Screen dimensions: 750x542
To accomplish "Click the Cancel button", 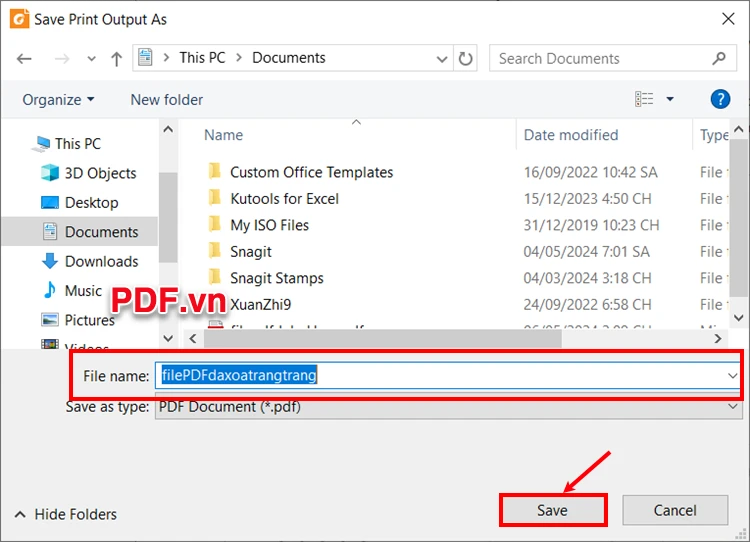I will 675,510.
